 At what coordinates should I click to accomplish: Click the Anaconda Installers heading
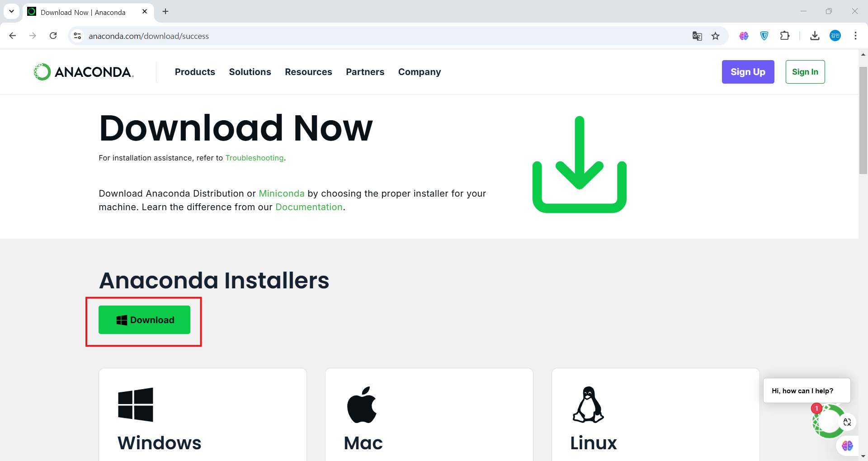[214, 280]
